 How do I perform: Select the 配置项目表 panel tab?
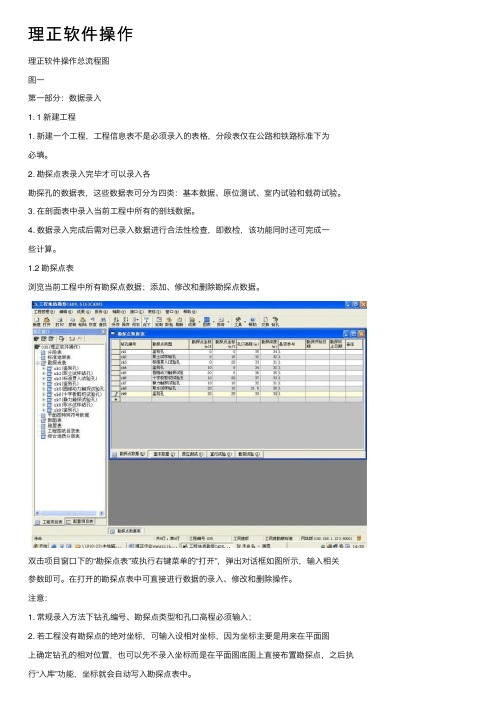coord(80,521)
